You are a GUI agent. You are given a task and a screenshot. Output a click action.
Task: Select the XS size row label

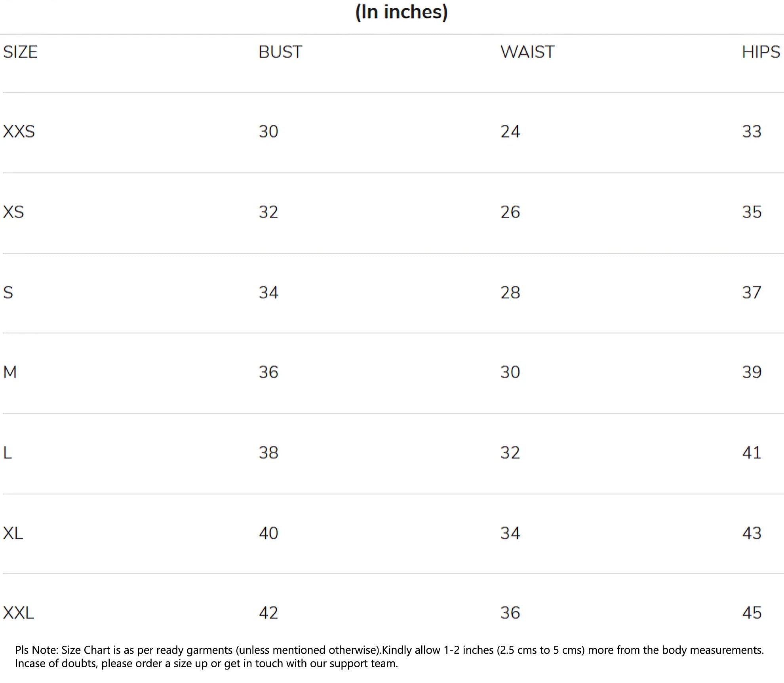(13, 212)
